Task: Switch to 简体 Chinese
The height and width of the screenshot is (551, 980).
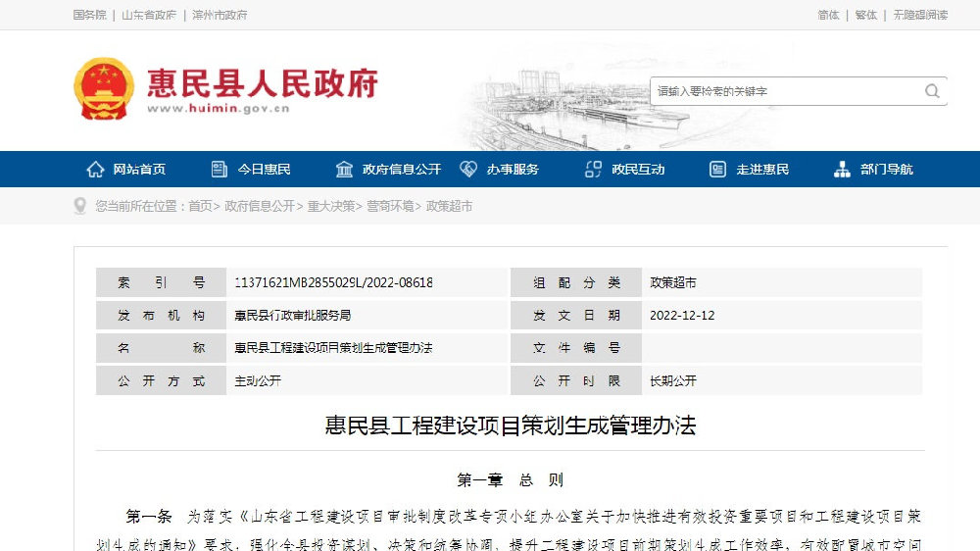Action: [x=828, y=15]
